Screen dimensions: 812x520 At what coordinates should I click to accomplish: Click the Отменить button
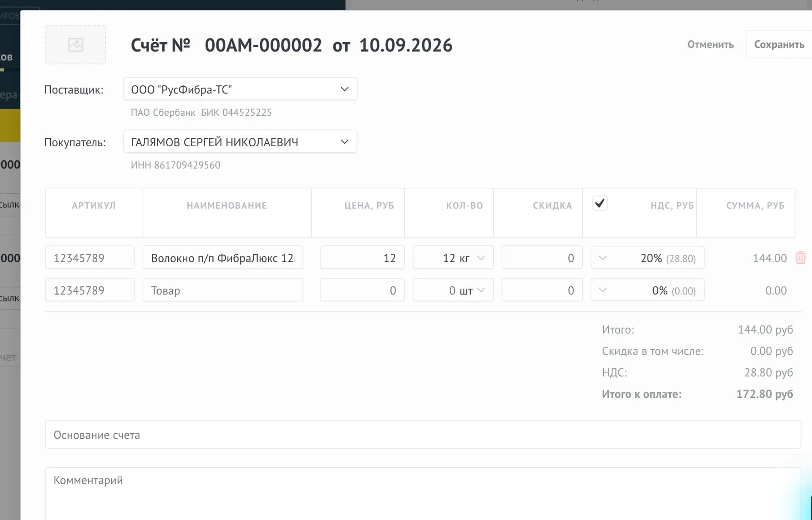[710, 44]
